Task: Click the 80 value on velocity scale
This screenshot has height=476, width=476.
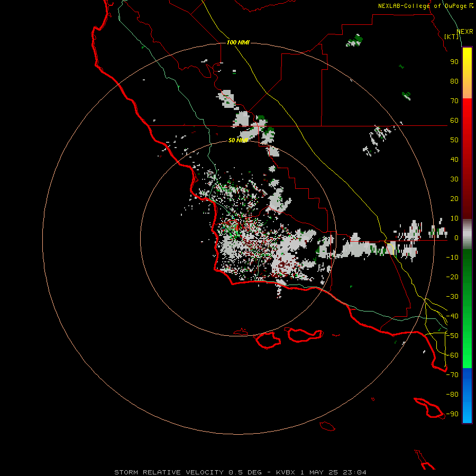Action: tap(454, 81)
